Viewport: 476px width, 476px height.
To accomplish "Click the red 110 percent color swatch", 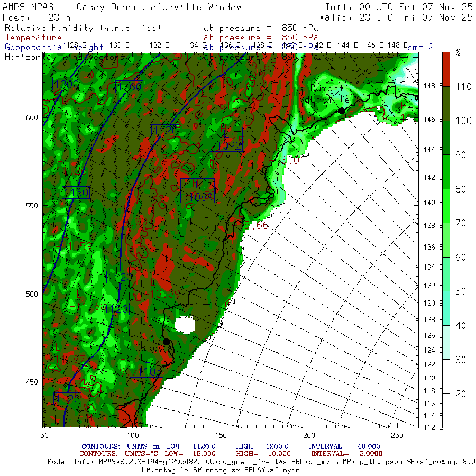I will pos(446,69).
